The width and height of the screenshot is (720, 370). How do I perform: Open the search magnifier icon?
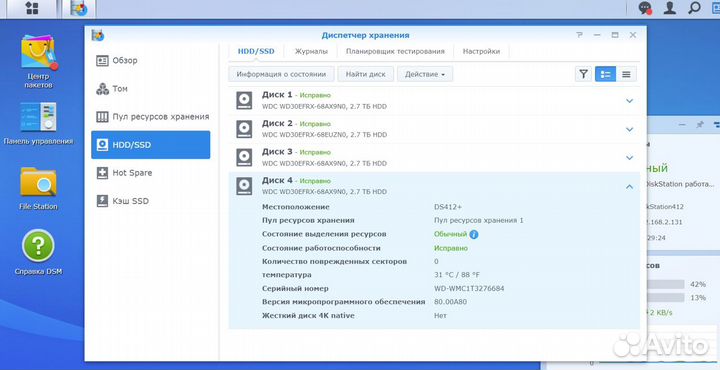[695, 8]
